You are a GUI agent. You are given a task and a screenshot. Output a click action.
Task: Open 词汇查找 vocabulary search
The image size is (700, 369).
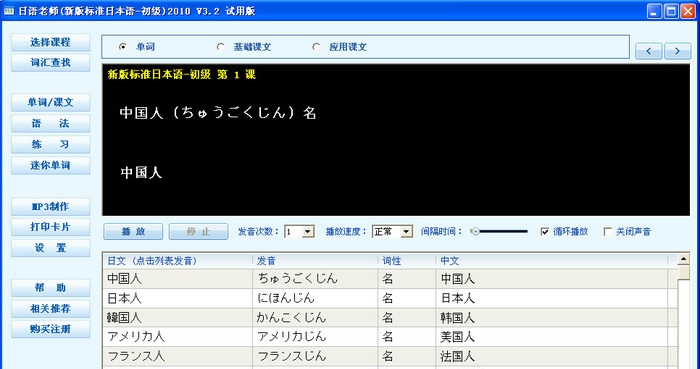point(50,63)
